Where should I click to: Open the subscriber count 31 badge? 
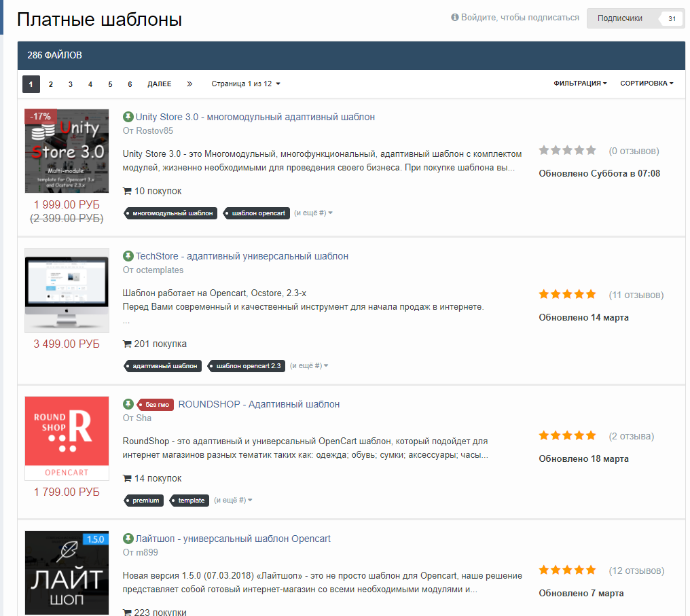pos(672,18)
